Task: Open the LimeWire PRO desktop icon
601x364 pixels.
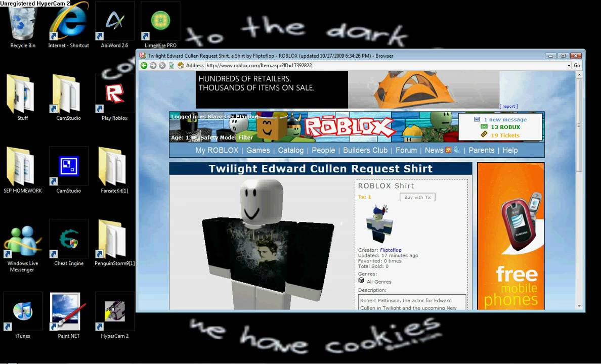Action: coord(160,25)
